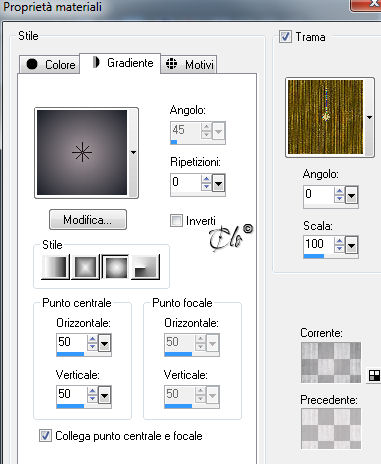This screenshot has width=381, height=464.
Task: Click the Corrente material swatch
Action: coord(331,362)
